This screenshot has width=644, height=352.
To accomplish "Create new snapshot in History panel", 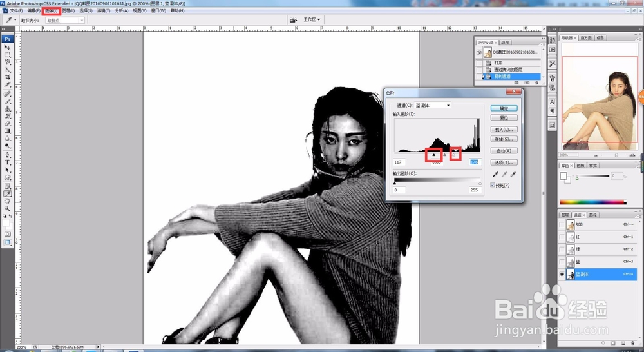I will click(527, 83).
